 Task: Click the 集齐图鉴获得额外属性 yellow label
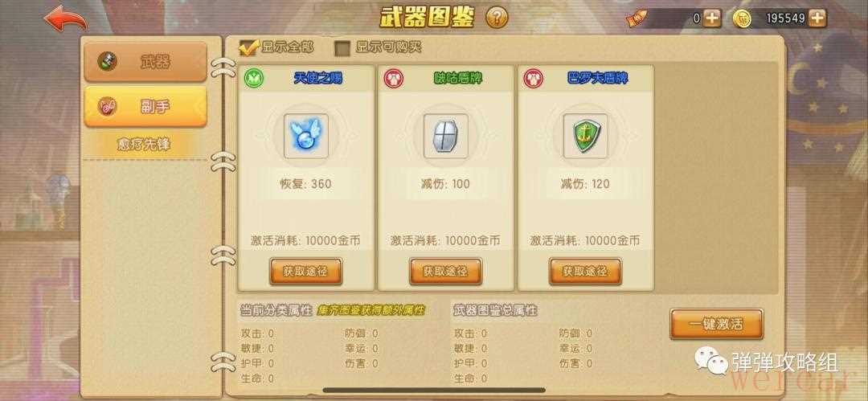371,310
